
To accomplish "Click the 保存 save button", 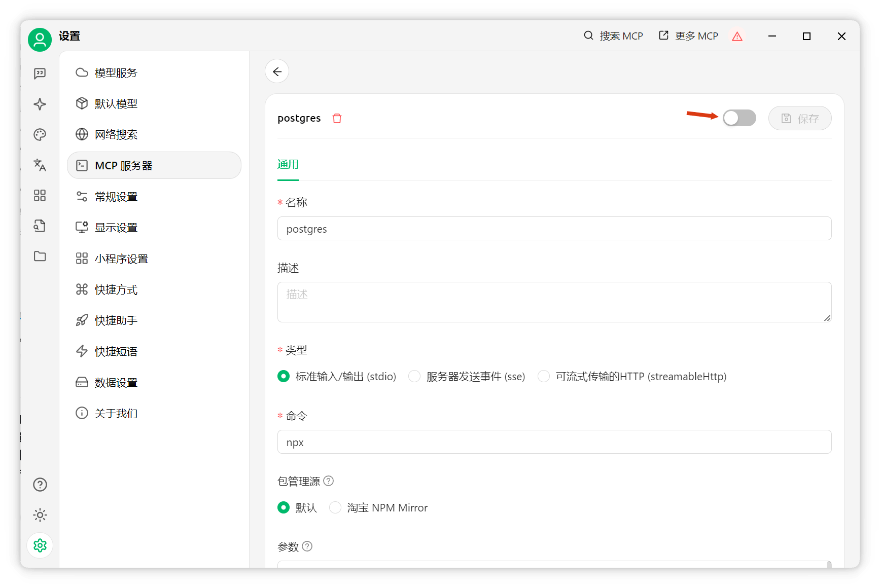I will (800, 118).
